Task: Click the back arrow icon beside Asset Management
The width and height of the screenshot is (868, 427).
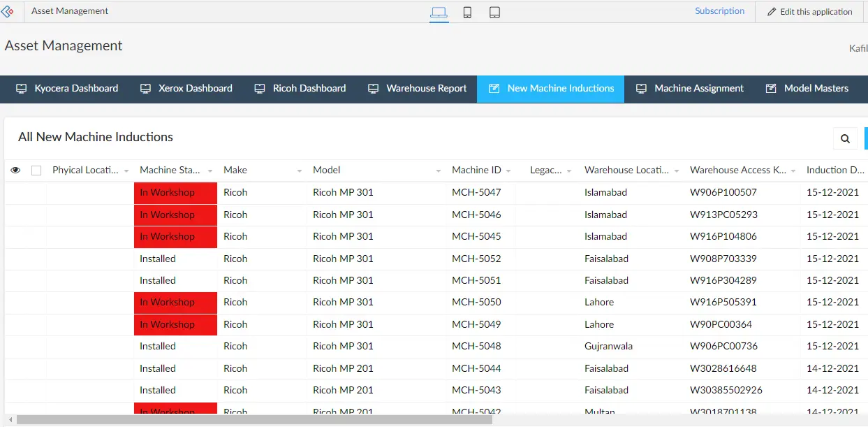Action: click(9, 10)
